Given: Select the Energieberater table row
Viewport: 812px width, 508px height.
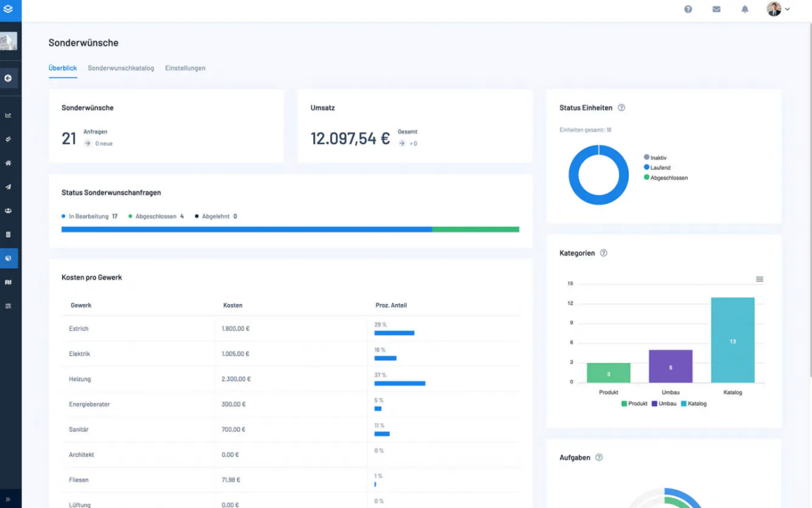Looking at the screenshot, I should 291,404.
